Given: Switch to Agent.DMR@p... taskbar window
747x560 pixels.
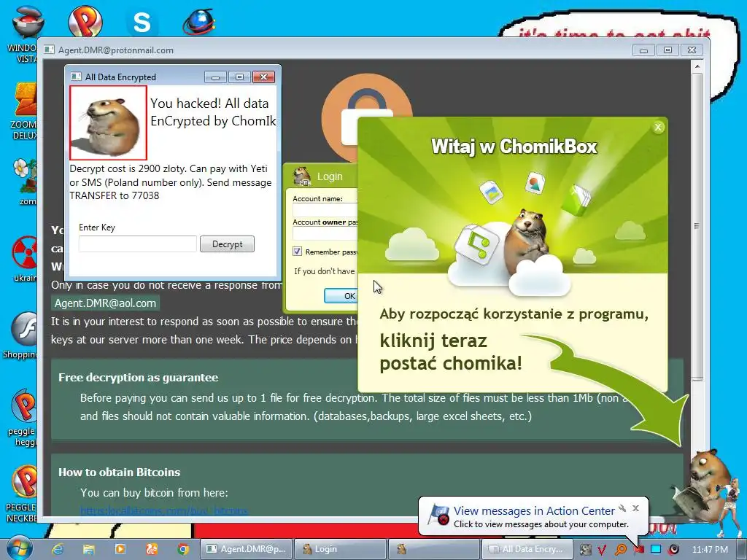Looking at the screenshot, I should (x=246, y=549).
